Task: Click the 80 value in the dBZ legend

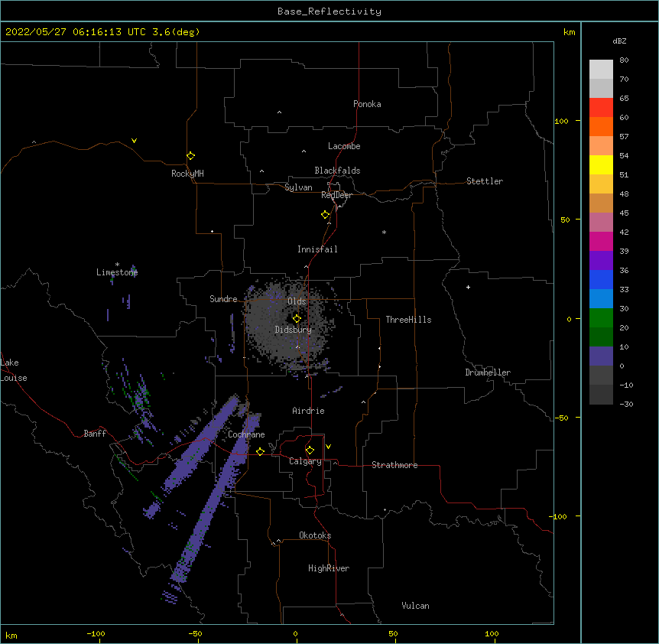Action: (x=624, y=60)
